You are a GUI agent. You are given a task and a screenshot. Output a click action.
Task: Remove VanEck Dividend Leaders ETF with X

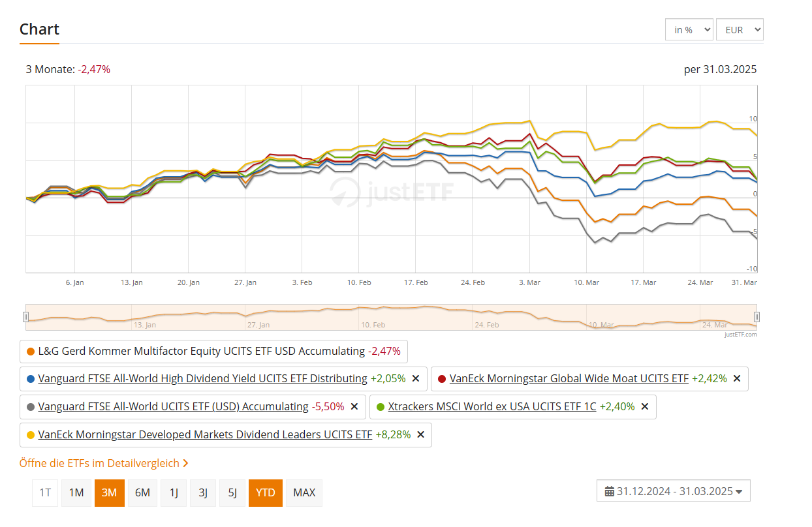[421, 434]
